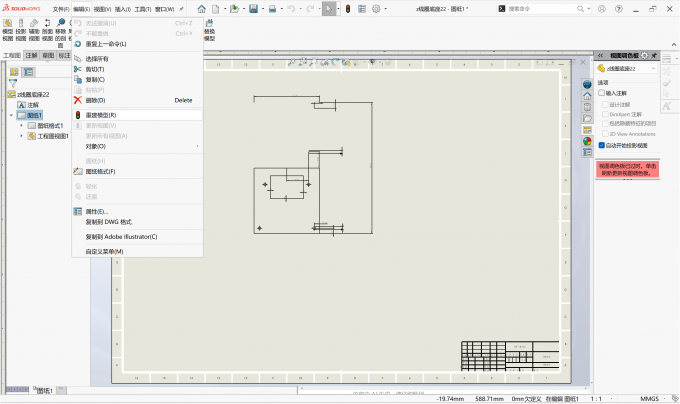The width and height of the screenshot is (680, 404).
Task: Click the 投影视图 (Projected View) ribbon icon
Action: [21, 30]
